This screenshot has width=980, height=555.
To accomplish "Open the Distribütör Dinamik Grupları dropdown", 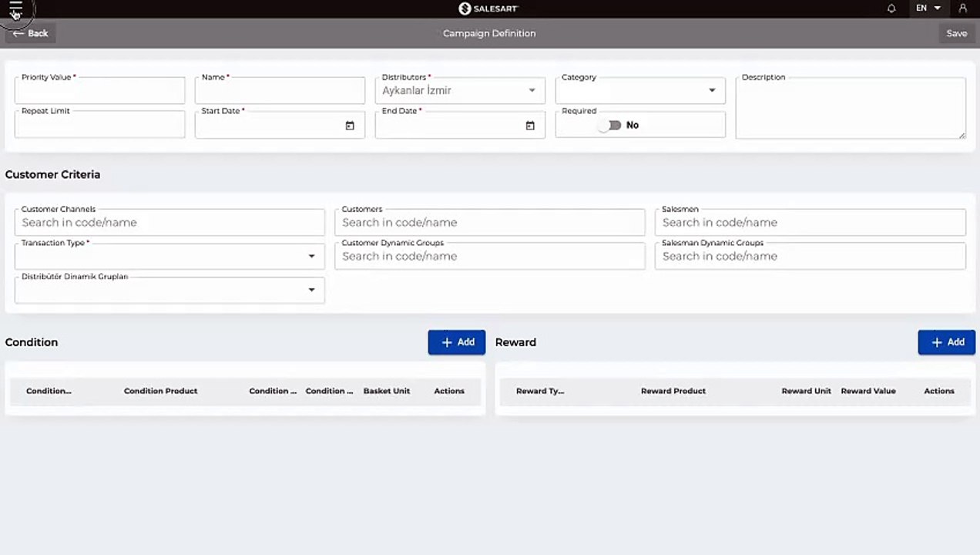I will [311, 291].
